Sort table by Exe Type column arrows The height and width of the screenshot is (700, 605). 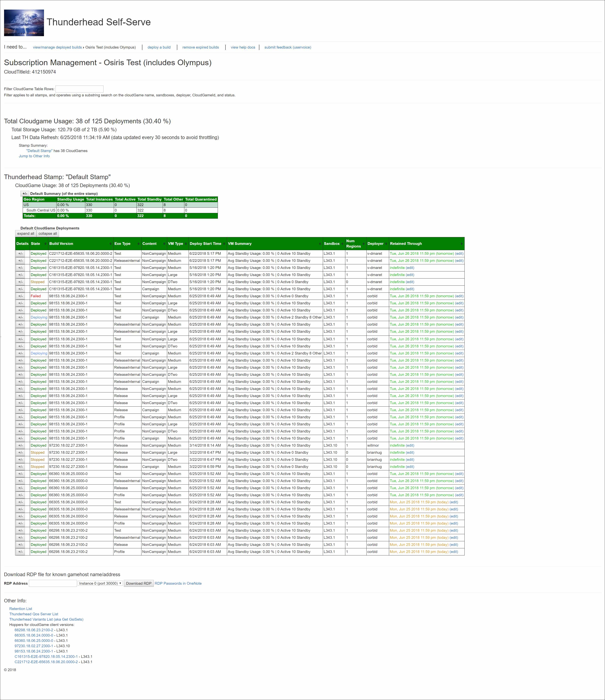pyautogui.click(x=139, y=244)
